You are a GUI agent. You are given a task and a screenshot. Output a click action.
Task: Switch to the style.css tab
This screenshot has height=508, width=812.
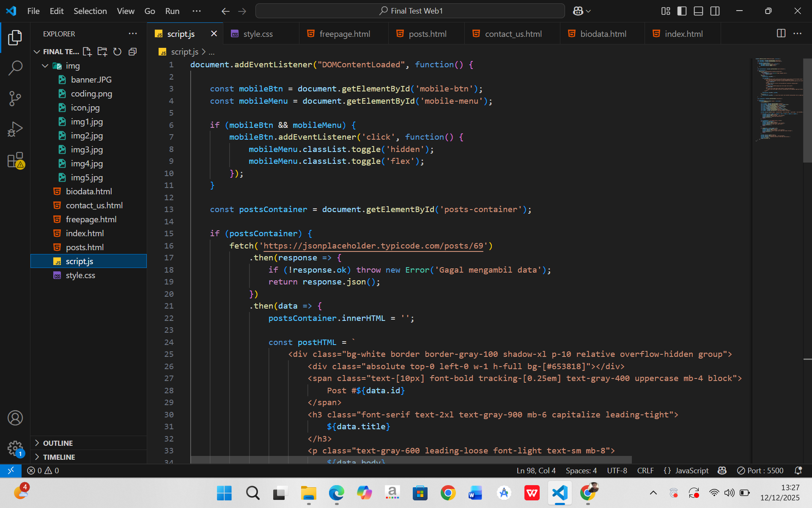tap(258, 34)
